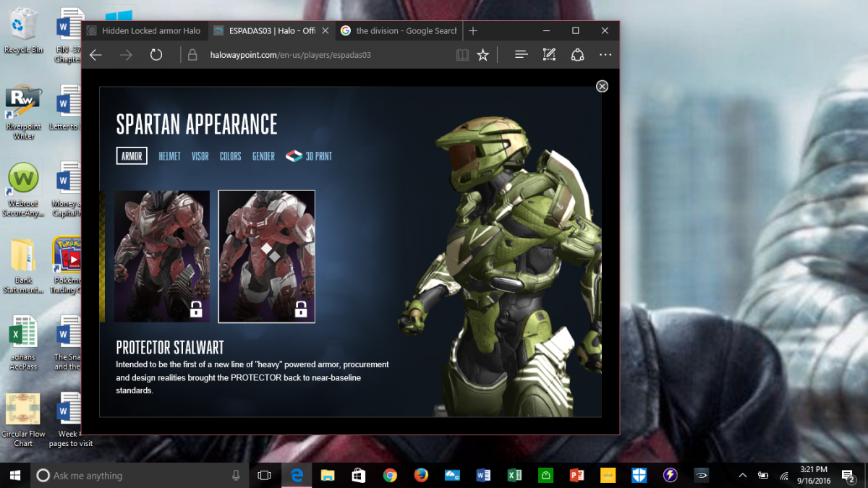Open Google Chrome from the taskbar
The image size is (868, 488).
tap(390, 475)
